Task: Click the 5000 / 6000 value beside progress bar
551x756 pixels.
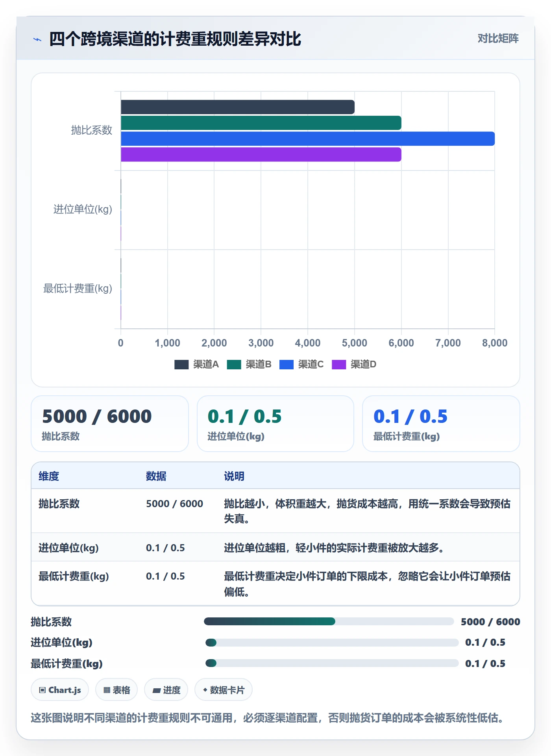Action: point(490,622)
